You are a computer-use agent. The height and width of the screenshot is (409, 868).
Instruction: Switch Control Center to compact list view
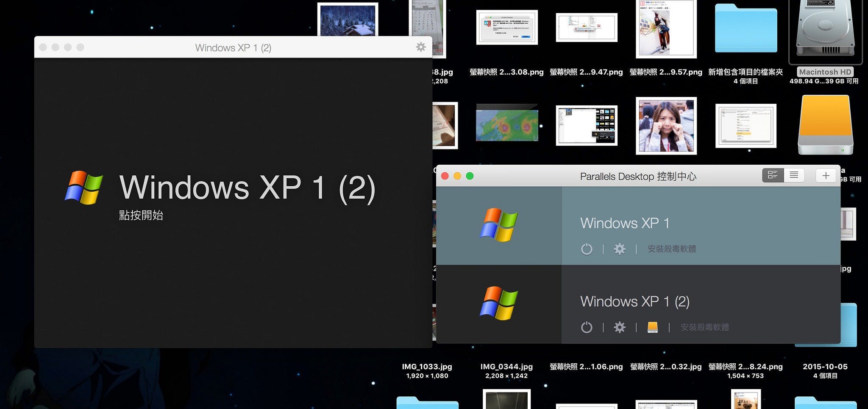click(794, 175)
